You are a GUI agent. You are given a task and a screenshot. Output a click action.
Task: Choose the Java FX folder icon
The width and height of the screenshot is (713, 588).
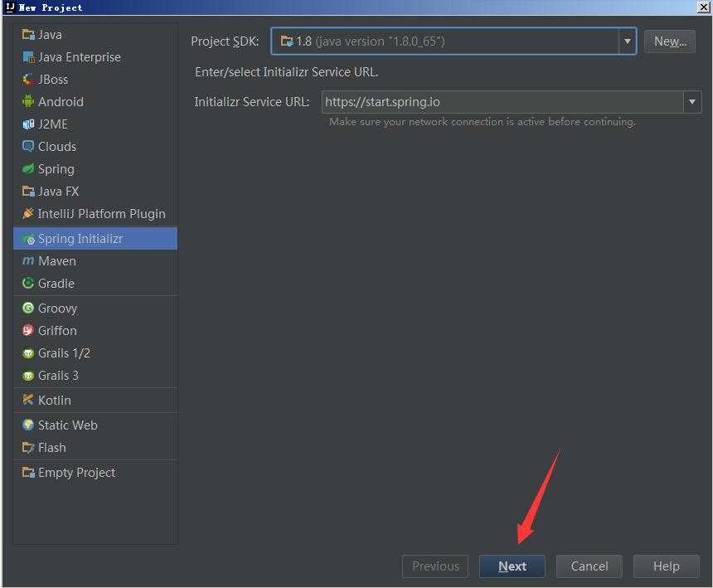[x=28, y=191]
